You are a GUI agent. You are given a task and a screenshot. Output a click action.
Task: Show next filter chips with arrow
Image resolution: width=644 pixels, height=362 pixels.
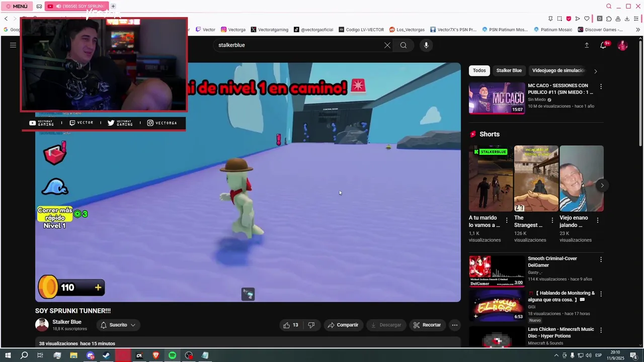tap(596, 71)
